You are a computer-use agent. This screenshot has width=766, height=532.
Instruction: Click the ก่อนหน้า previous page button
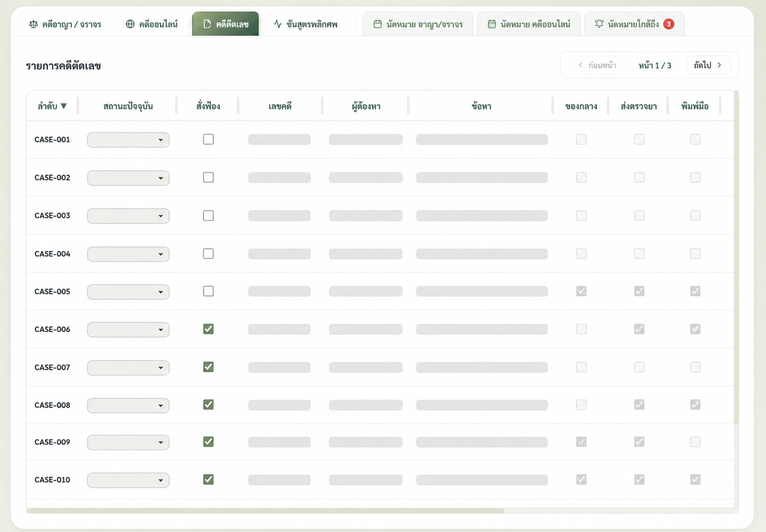click(597, 65)
